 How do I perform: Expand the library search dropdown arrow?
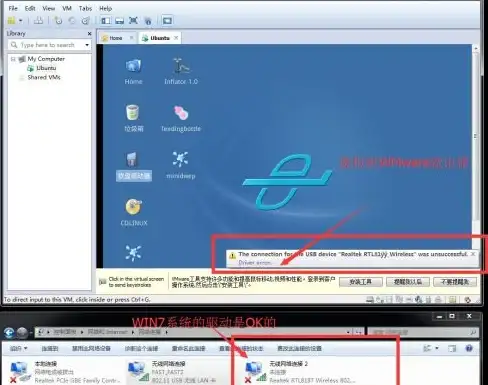(x=87, y=45)
